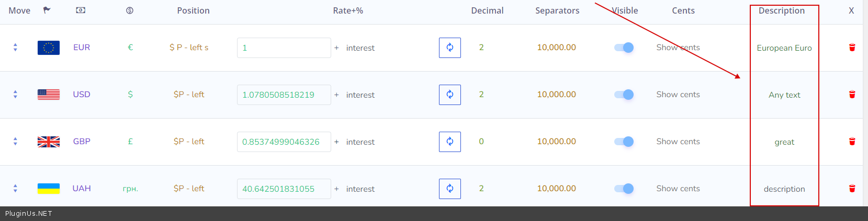Toggle the EUR Visible switch

click(624, 48)
